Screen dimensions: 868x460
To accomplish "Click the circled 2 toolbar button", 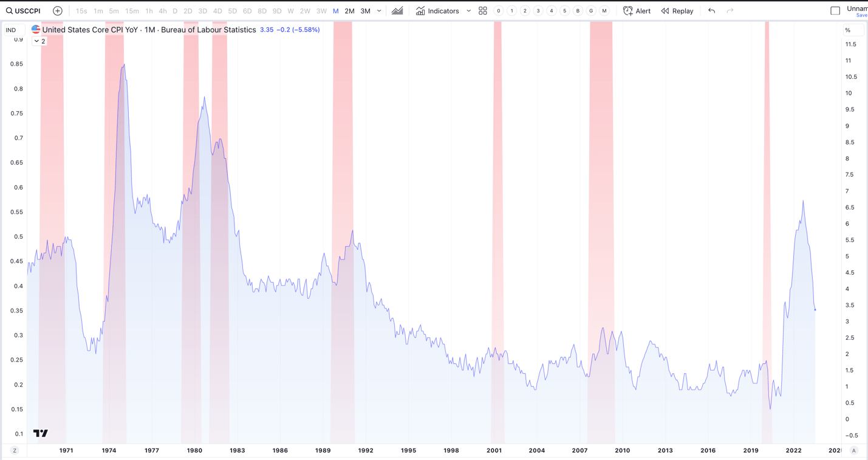I will 525,11.
